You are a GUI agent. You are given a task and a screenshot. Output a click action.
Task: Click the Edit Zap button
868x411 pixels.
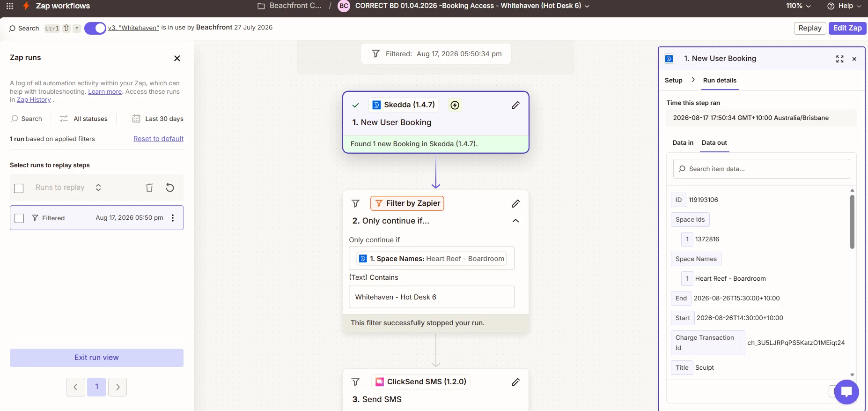(847, 28)
